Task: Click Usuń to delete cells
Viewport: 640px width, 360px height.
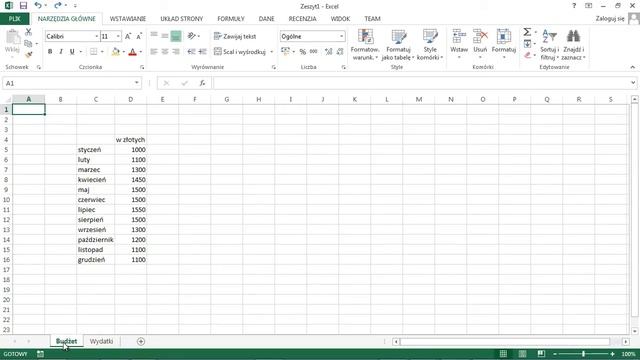Action: (x=480, y=44)
